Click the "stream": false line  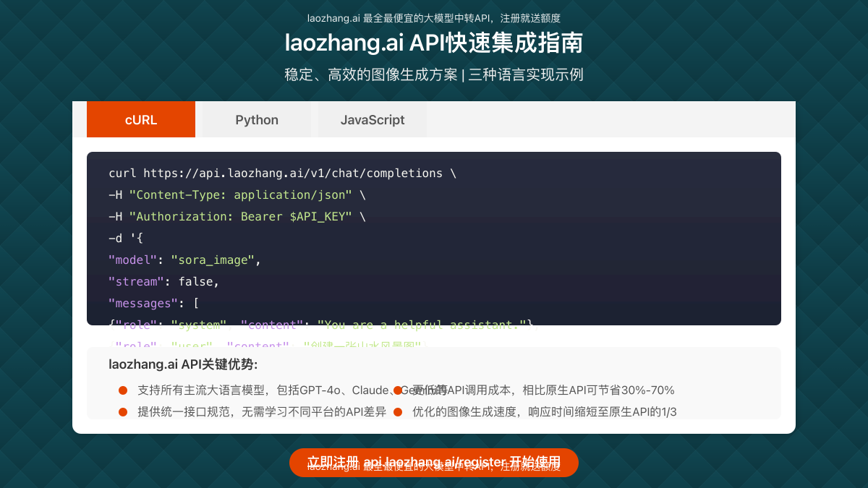tap(163, 282)
